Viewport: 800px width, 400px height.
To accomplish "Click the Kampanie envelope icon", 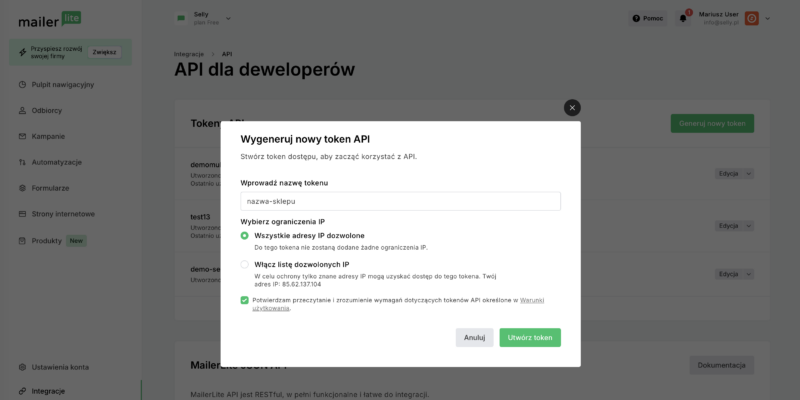I will (x=22, y=136).
